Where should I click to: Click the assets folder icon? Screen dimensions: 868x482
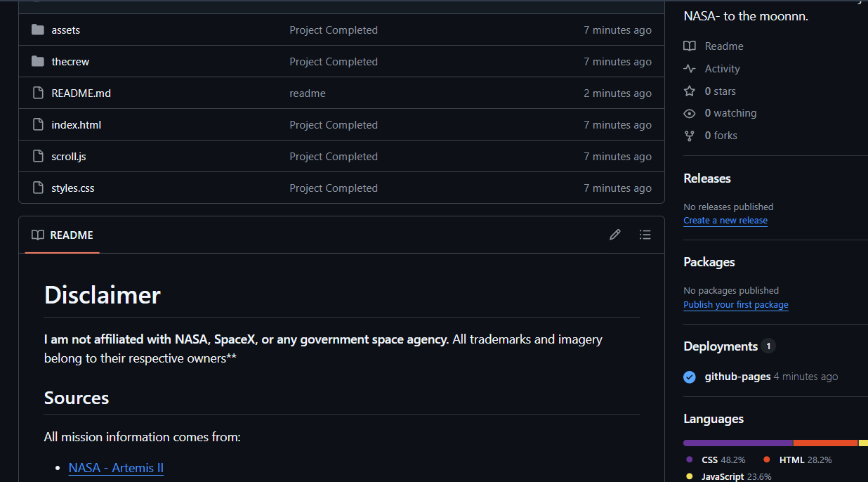click(x=38, y=30)
